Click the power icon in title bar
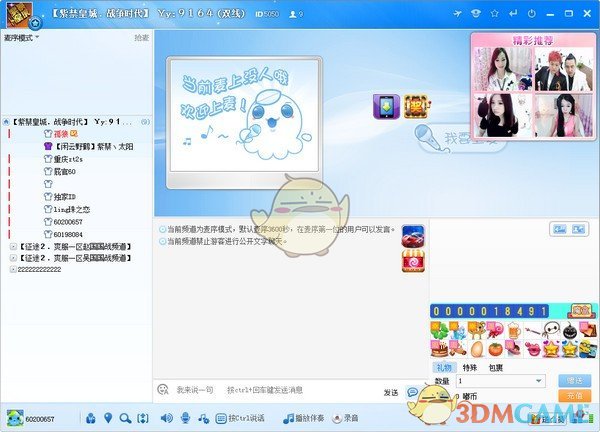The image size is (600, 432). [532, 14]
